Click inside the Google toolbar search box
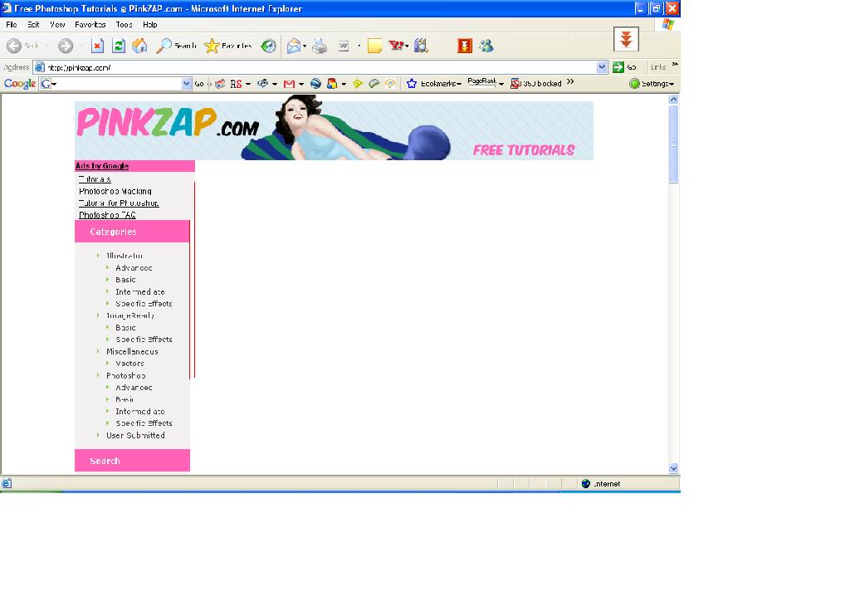The width and height of the screenshot is (850, 616). pyautogui.click(x=116, y=84)
